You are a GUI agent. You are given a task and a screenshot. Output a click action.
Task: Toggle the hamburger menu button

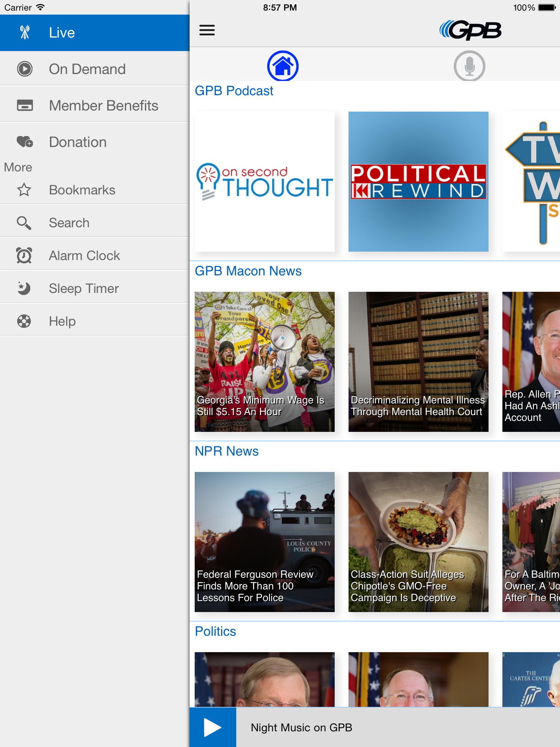pos(207,30)
